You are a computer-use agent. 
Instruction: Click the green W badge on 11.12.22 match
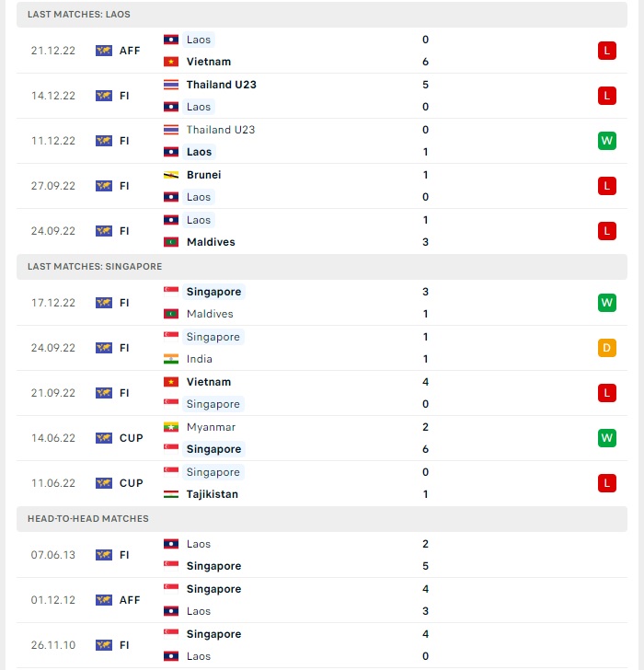coord(607,141)
